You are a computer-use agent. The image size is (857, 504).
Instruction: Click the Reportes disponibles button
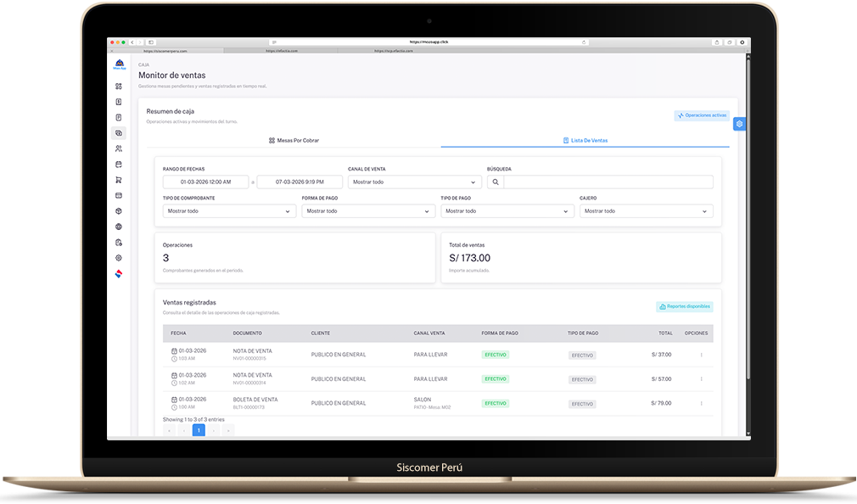click(685, 306)
